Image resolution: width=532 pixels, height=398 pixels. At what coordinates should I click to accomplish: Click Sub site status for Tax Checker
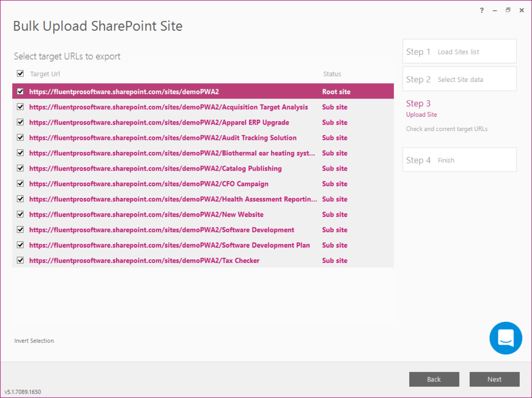[335, 261]
